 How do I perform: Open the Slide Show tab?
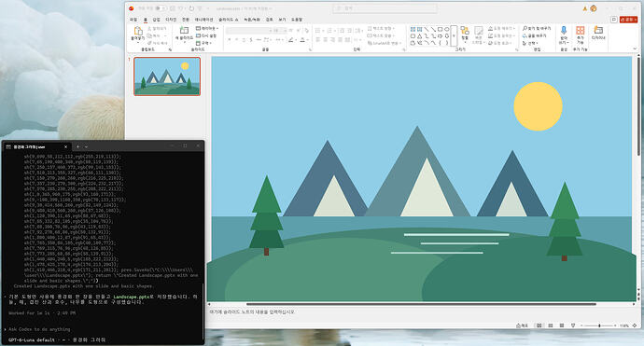click(229, 20)
